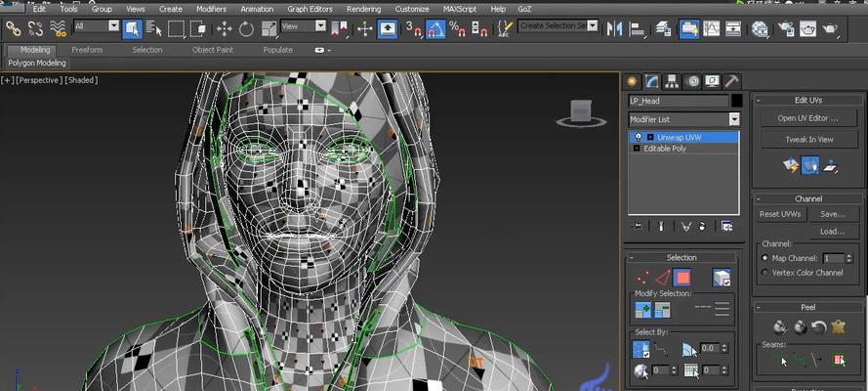Open the ribbon options dropdown arrow
This screenshot has width=868, height=391.
tap(323, 50)
